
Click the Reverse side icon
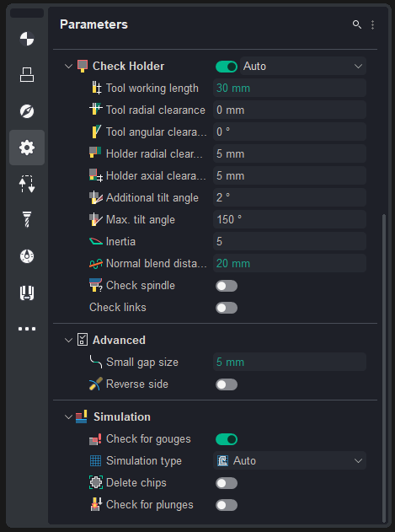tap(96, 384)
